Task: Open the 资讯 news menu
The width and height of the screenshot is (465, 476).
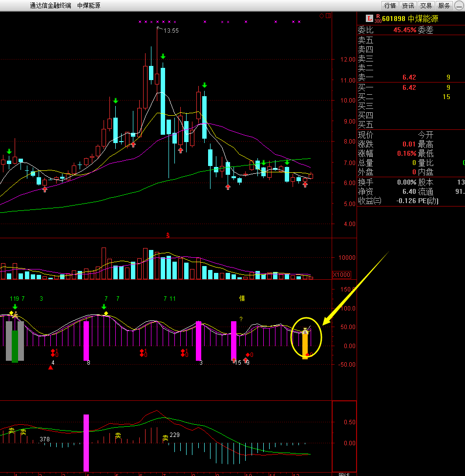Action: click(x=407, y=5)
